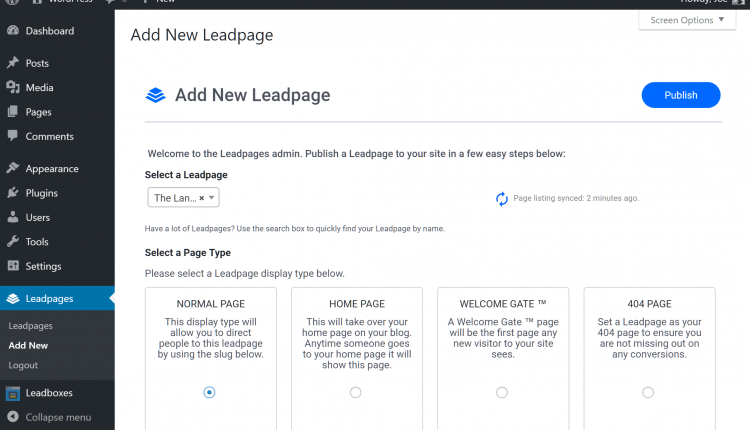This screenshot has height=430, width=750.
Task: Select the Welcome Gate radio button
Action: [x=502, y=392]
